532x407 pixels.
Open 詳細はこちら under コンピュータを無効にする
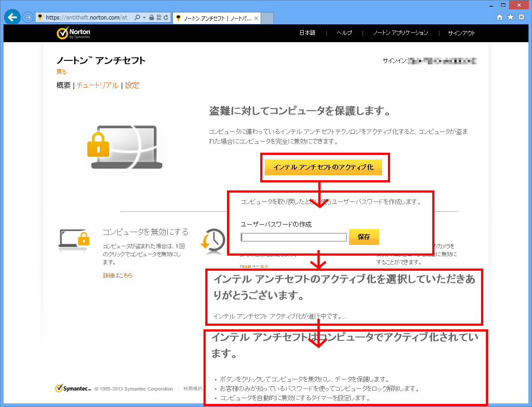(x=117, y=276)
